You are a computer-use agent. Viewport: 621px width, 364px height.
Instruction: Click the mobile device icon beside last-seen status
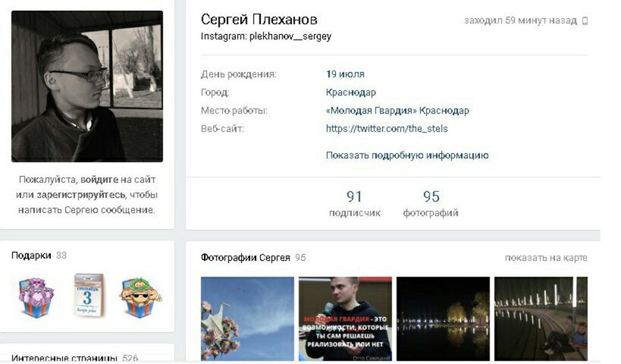point(585,20)
